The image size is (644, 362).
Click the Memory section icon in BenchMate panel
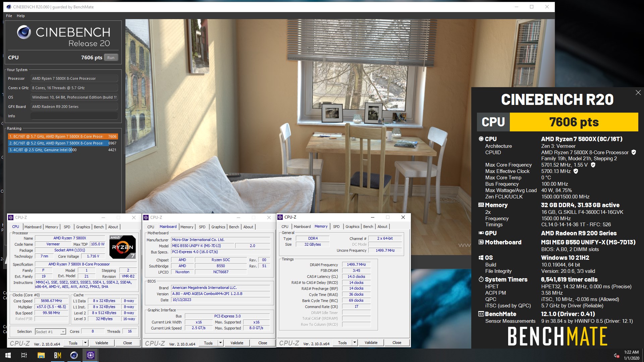tap(481, 205)
